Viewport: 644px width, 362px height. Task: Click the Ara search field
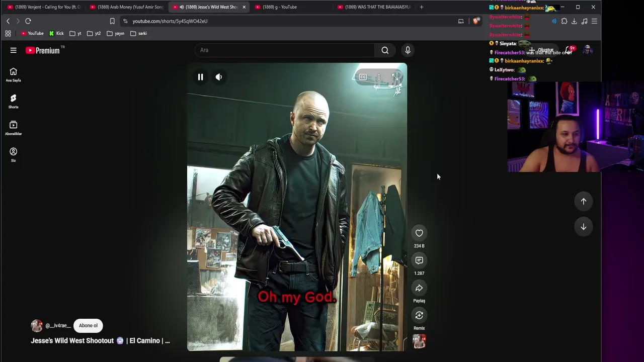point(285,50)
